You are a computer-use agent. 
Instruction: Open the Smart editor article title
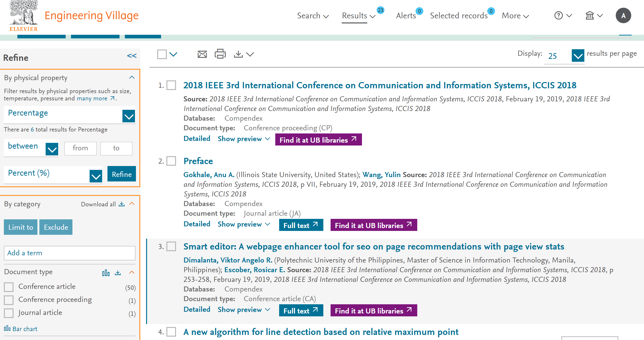pos(374,247)
